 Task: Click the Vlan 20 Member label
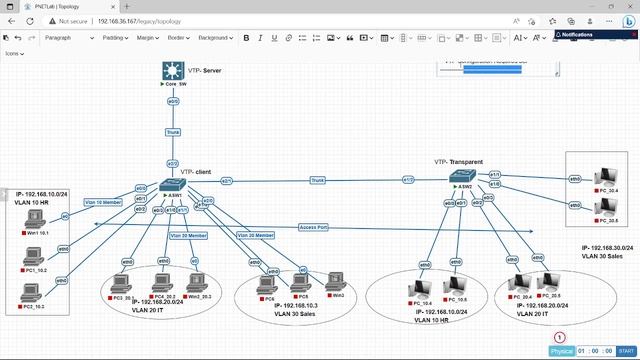pyautogui.click(x=188, y=236)
